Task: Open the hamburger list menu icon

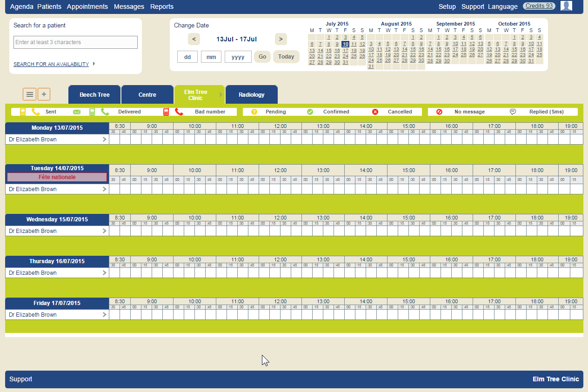Action: [x=30, y=94]
